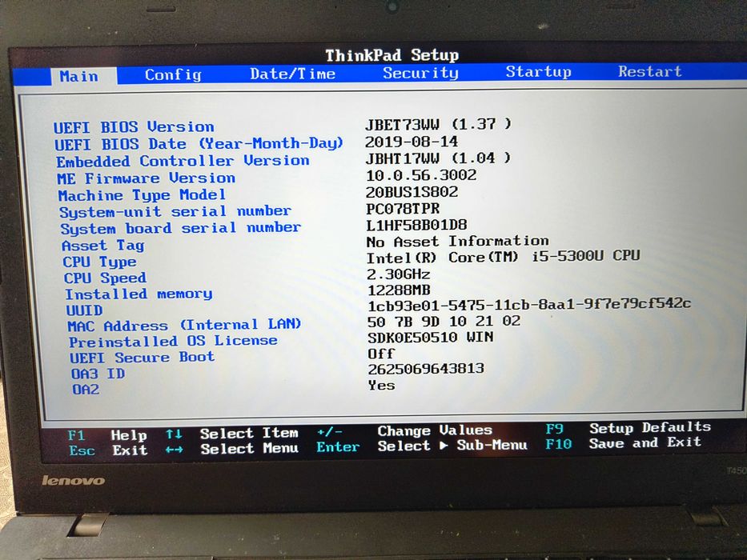This screenshot has height=560, width=747.
Task: Open the Startup tab
Action: pos(538,71)
